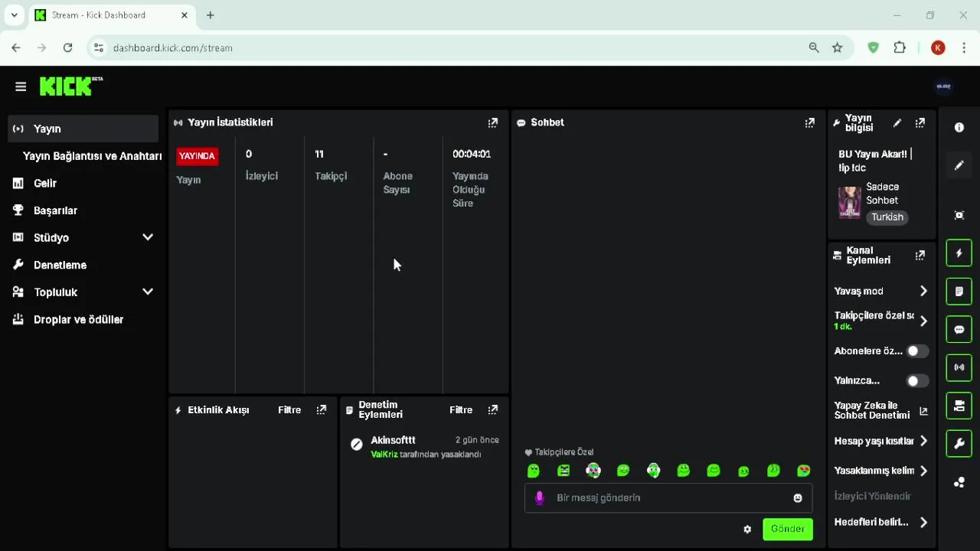
Task: Open Filtre in Denetim Eylemleri panel
Action: (x=461, y=410)
